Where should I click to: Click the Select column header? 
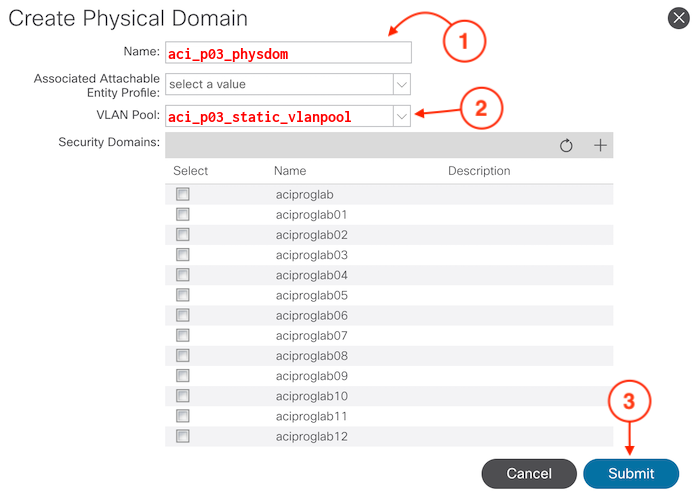pyautogui.click(x=190, y=171)
